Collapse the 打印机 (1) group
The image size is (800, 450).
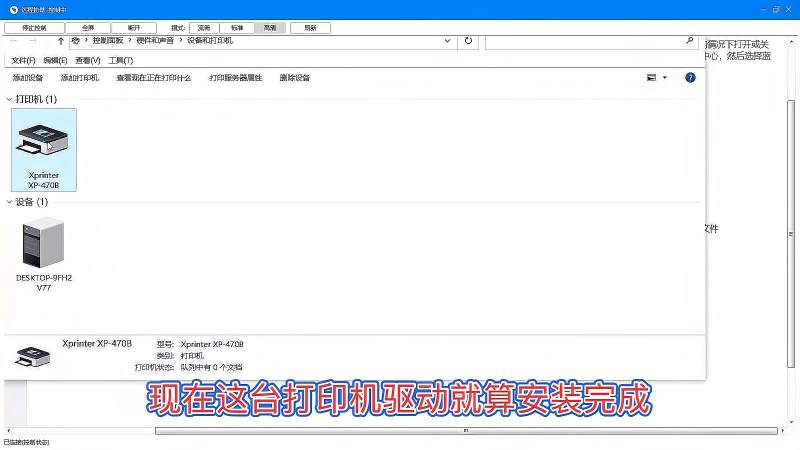click(x=10, y=100)
